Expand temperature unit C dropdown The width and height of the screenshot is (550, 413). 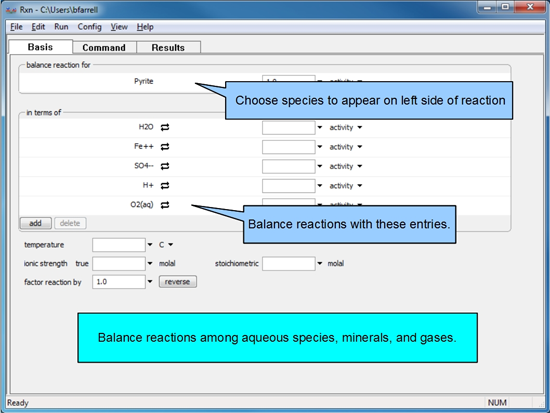coord(170,245)
